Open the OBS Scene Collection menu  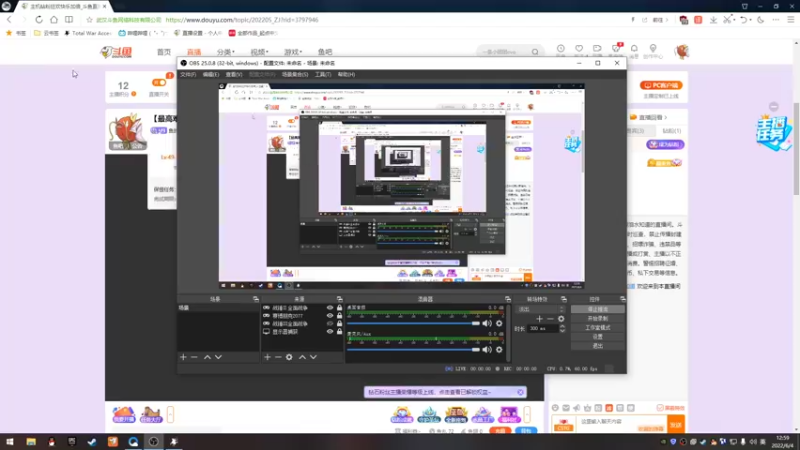point(295,74)
